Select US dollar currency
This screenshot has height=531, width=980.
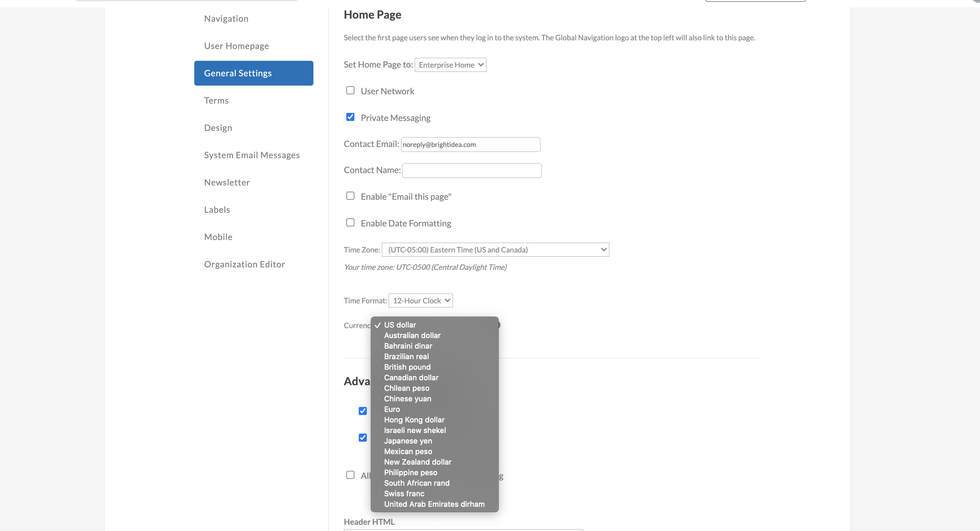[x=434, y=325]
